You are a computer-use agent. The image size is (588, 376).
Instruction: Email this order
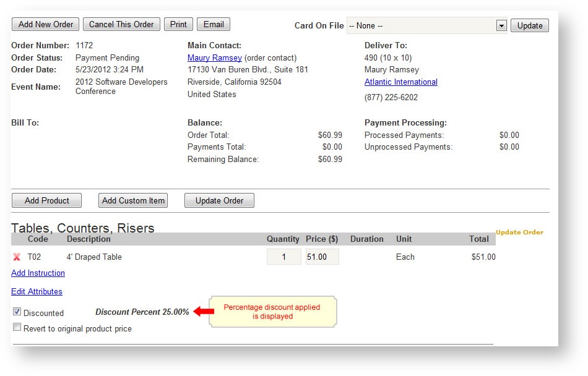coord(214,25)
